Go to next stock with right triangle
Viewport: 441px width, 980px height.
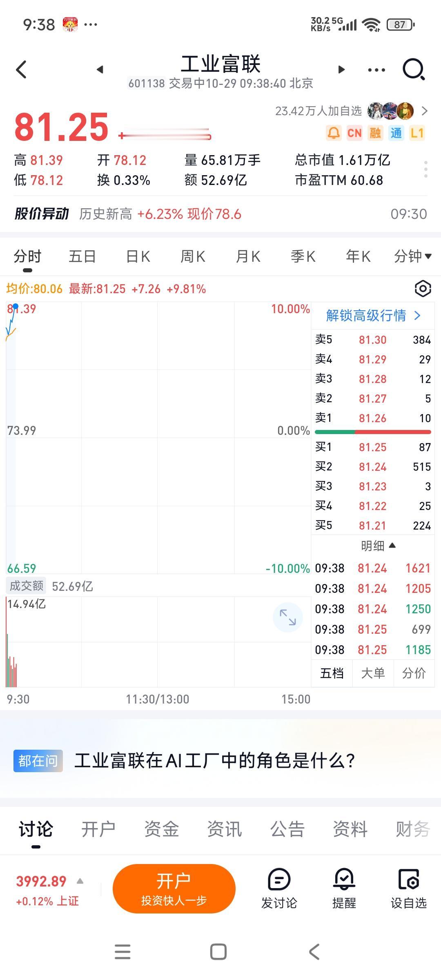click(341, 69)
